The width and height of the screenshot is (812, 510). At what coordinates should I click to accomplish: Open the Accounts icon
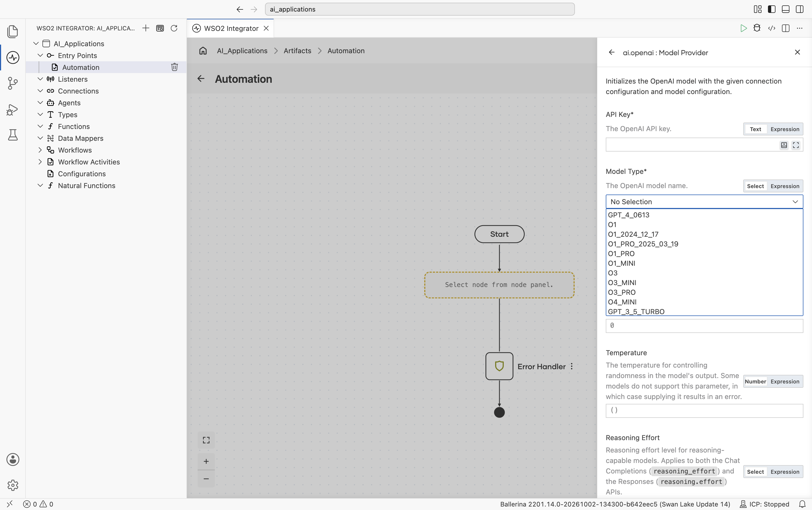13,459
